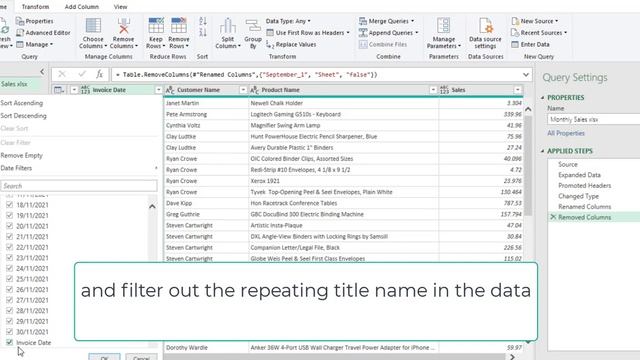This screenshot has height=360, width=640.
Task: Click the table icon at grid corner
Action: click(x=59, y=90)
